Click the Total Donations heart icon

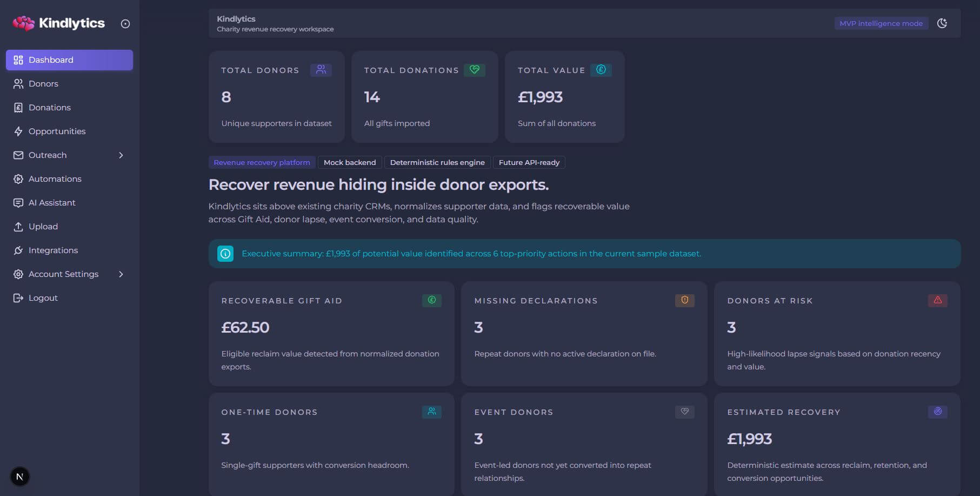pyautogui.click(x=475, y=70)
